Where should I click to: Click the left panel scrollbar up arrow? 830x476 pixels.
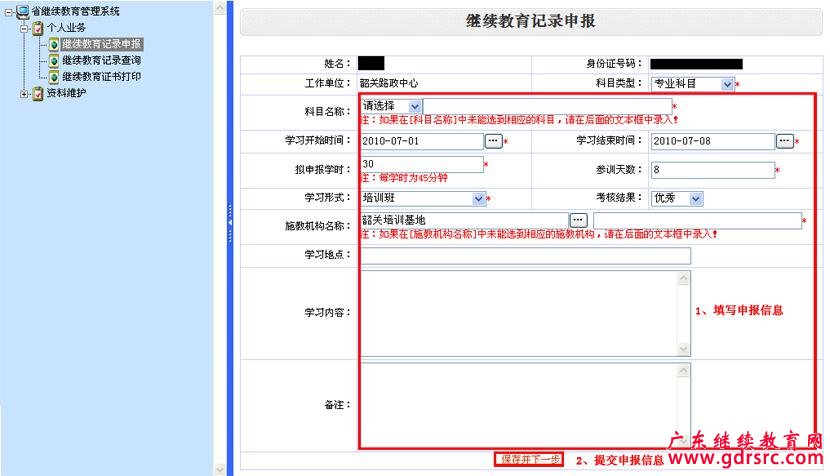220,7
